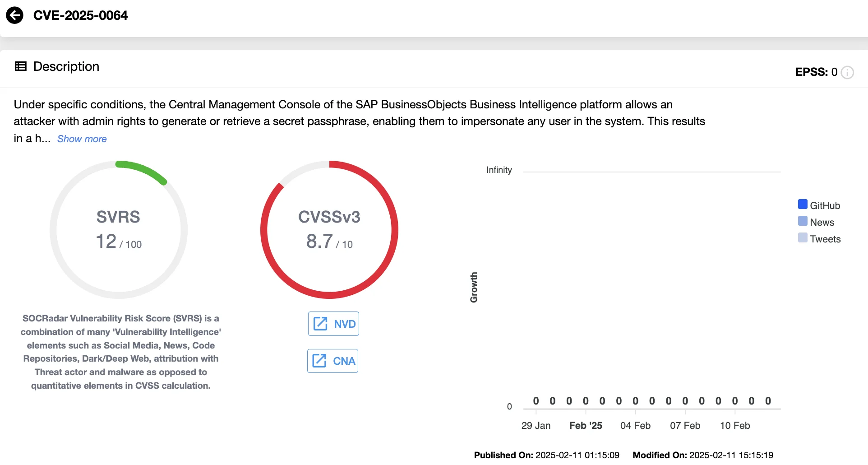Click the CVE-2025-0064 title
This screenshot has height=465, width=868.
click(x=80, y=15)
